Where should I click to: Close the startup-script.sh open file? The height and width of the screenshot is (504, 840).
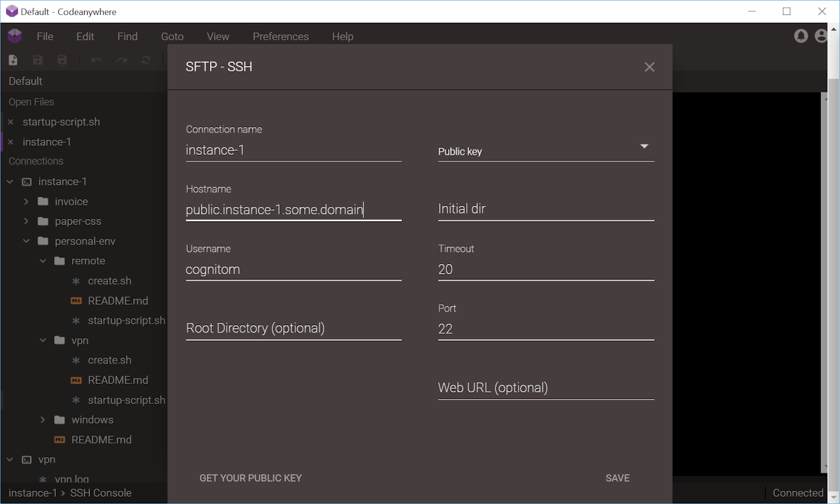point(10,122)
